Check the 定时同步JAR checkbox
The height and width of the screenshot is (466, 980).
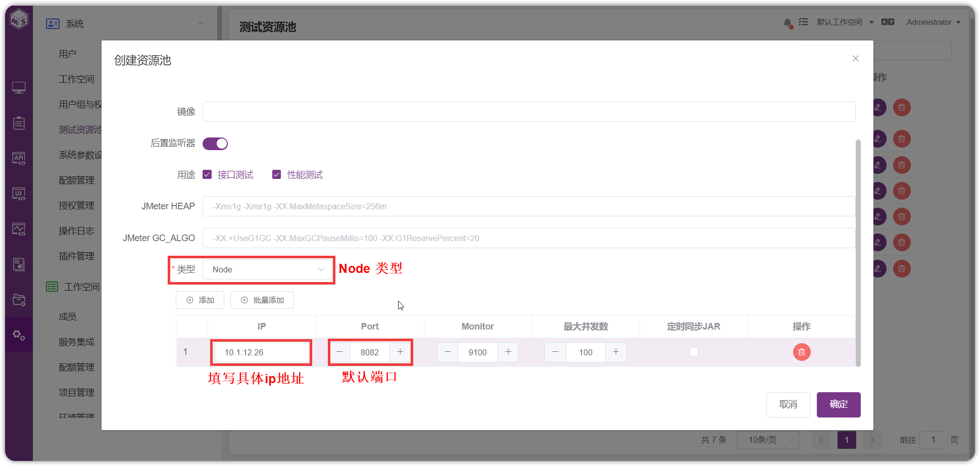point(694,352)
